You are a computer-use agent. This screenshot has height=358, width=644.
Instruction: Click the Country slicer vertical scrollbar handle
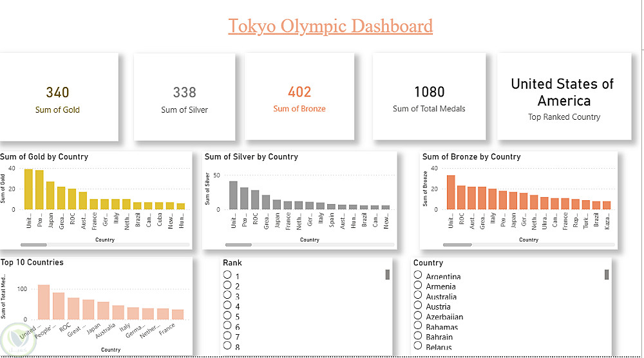coord(607,275)
